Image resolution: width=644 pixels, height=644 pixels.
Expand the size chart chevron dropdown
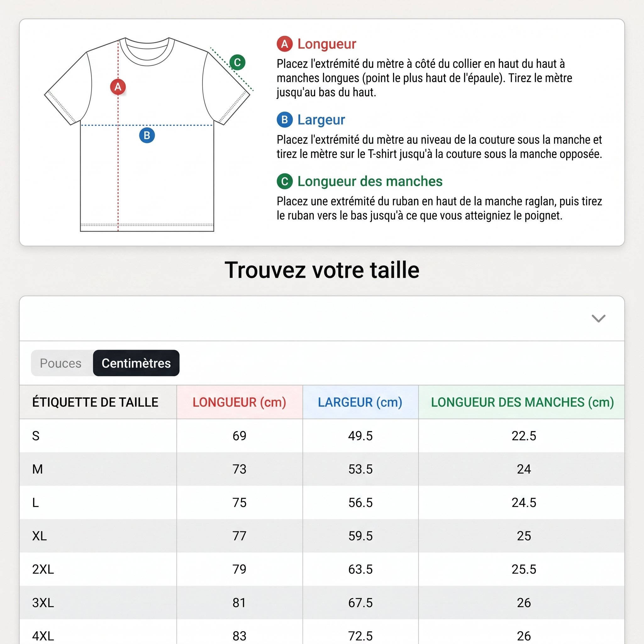tap(598, 318)
